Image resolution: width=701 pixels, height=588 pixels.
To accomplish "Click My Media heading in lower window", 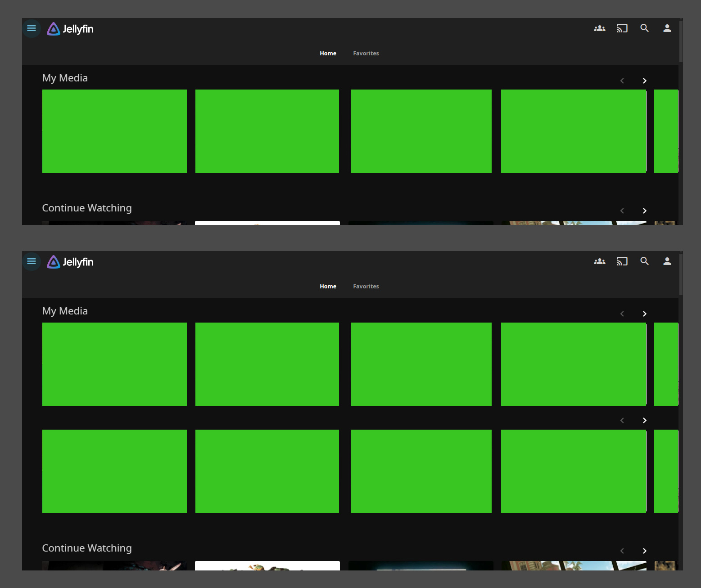I will click(x=65, y=311).
